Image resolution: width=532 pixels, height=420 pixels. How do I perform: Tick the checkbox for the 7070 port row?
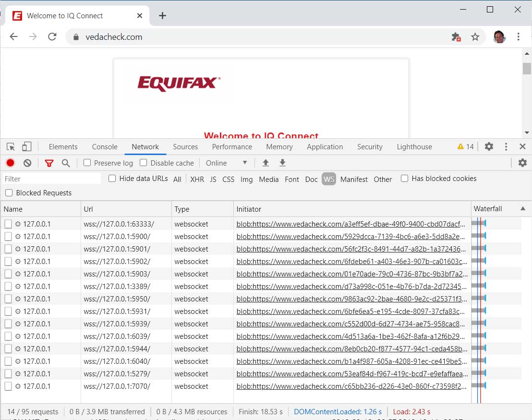[8, 386]
